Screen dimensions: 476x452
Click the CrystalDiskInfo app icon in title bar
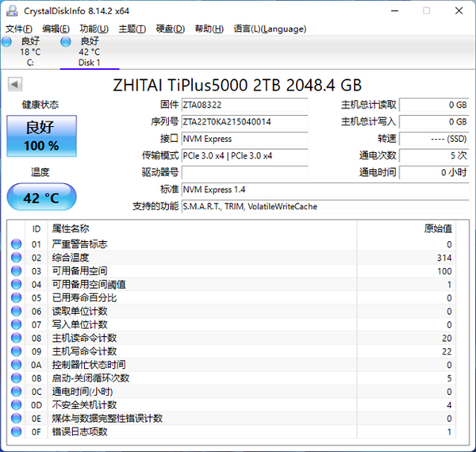pyautogui.click(x=10, y=10)
